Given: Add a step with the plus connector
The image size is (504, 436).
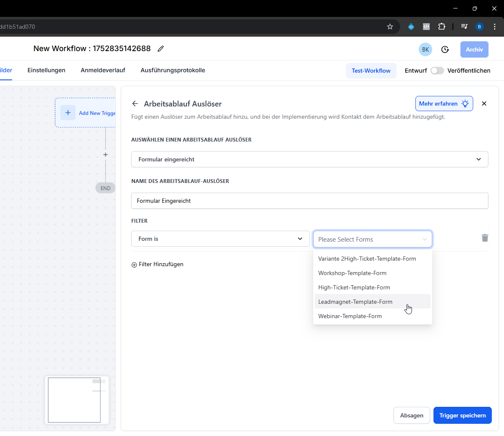Looking at the screenshot, I should coord(106,155).
